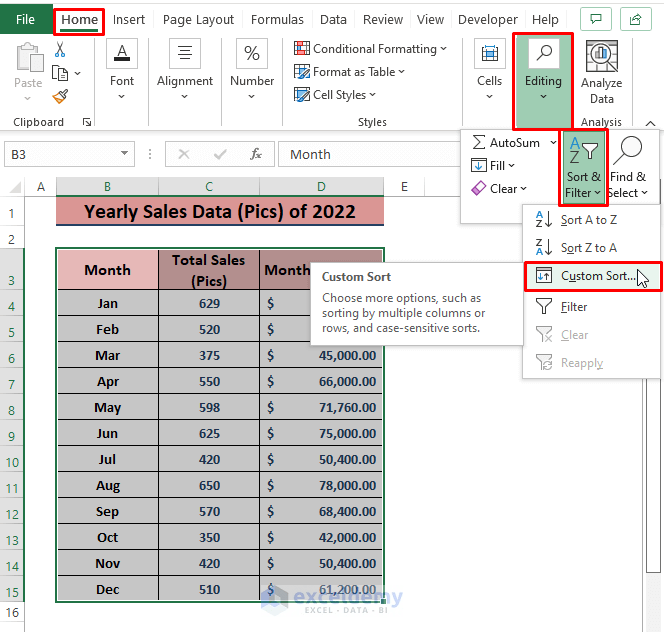
Task: Open the Number percent group icon
Action: (x=252, y=53)
